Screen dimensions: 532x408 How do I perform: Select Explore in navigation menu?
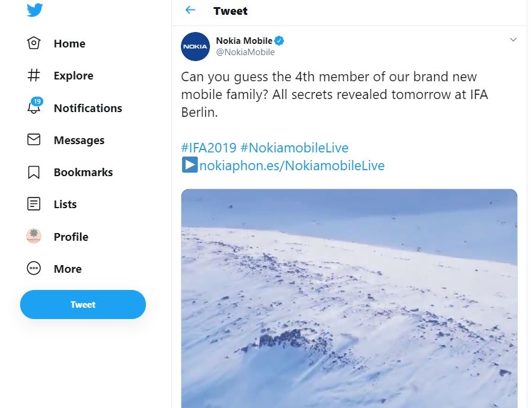coord(74,76)
